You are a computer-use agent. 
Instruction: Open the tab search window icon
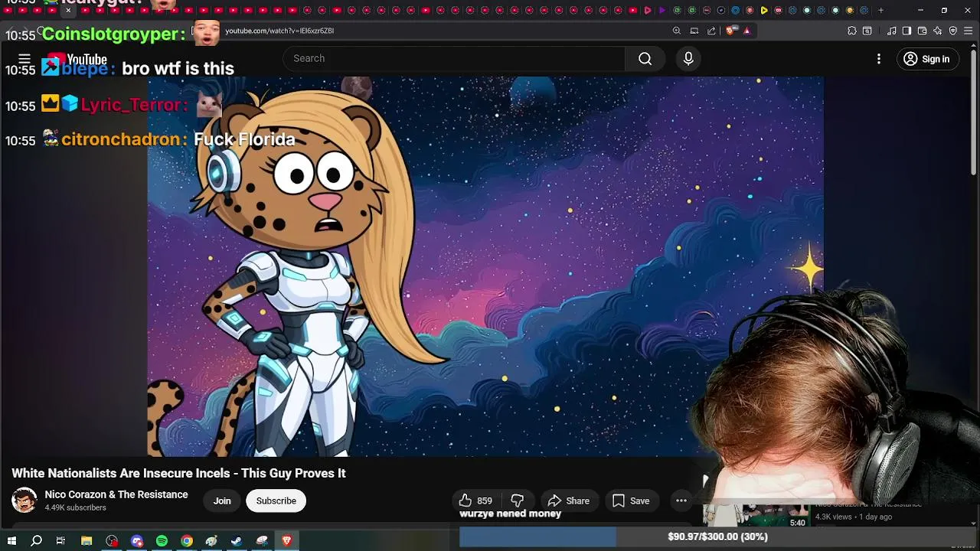click(867, 31)
